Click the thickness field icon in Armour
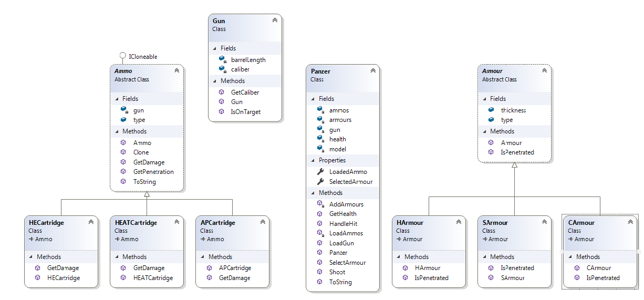The width and height of the screenshot is (644, 300). click(491, 110)
